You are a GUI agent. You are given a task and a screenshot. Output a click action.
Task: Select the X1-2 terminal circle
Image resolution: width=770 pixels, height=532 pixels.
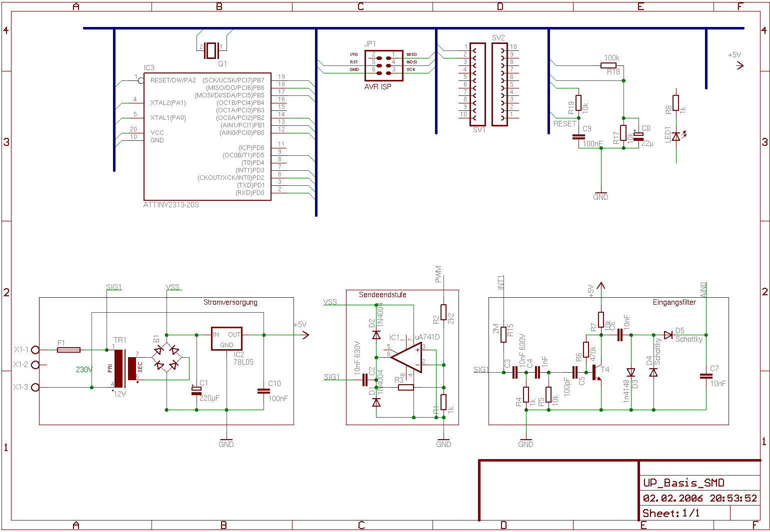tap(35, 365)
